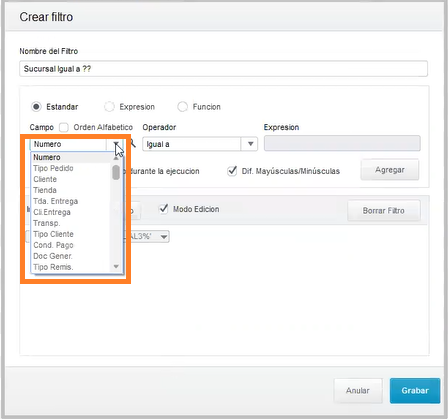Select Tipo Remis. in the dropdown list
448x419 pixels.
pos(53,267)
